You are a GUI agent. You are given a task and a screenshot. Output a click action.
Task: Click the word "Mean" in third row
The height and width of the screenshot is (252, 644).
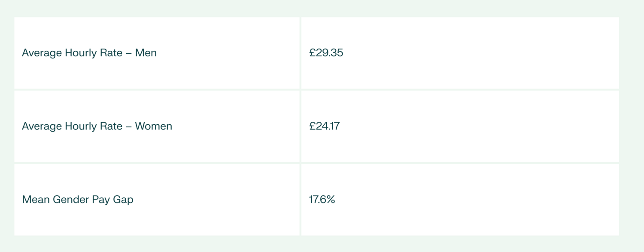click(x=36, y=200)
